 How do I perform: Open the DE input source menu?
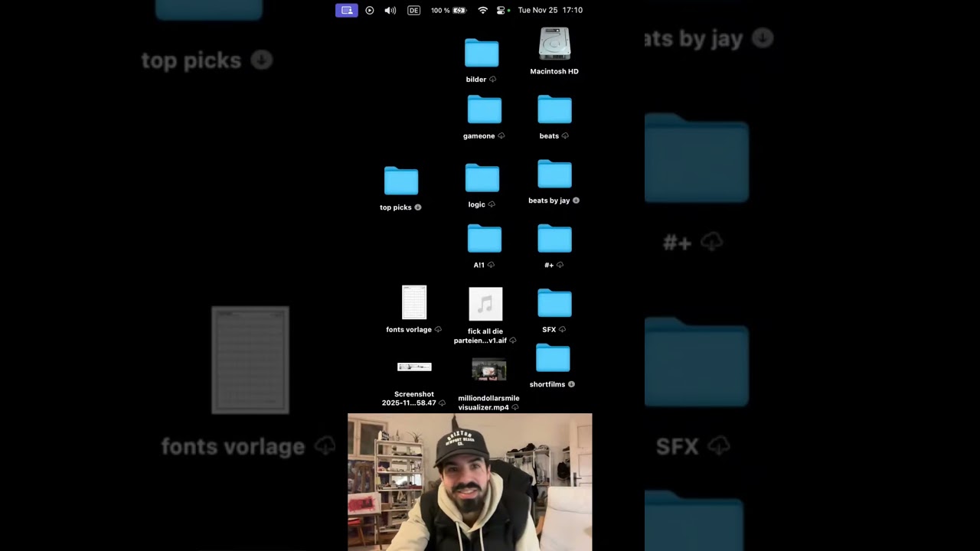(413, 11)
